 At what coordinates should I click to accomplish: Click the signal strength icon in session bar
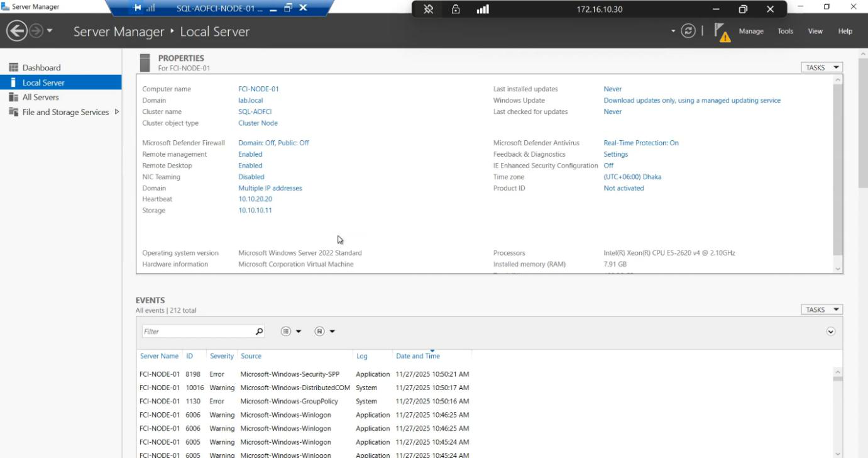(x=483, y=9)
